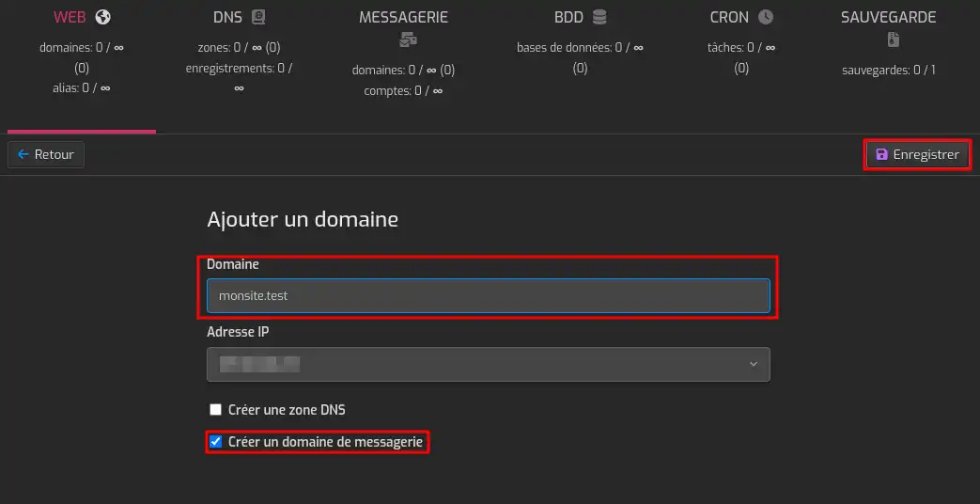This screenshot has width=980, height=504.
Task: Open the MESSAGERIE tab
Action: (x=403, y=17)
